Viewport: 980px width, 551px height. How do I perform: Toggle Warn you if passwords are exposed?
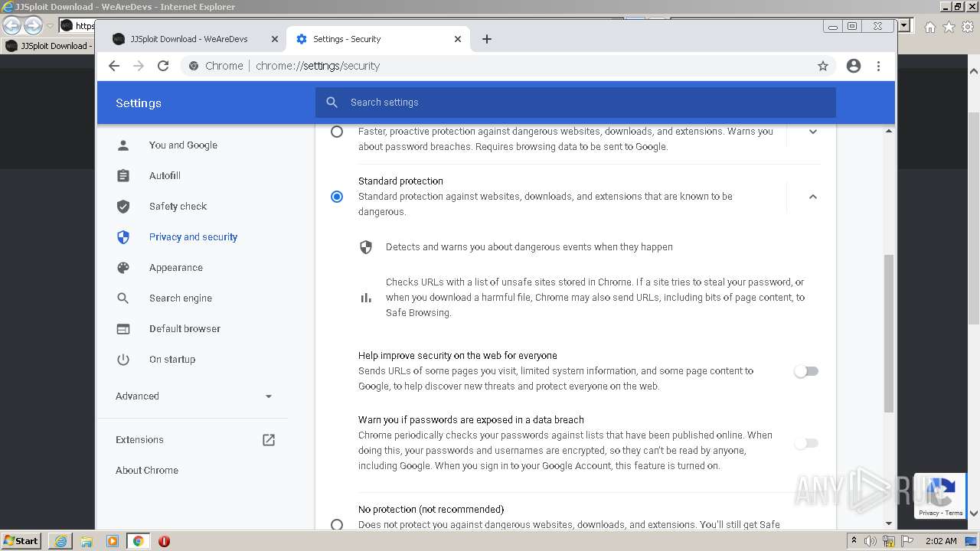coord(806,443)
